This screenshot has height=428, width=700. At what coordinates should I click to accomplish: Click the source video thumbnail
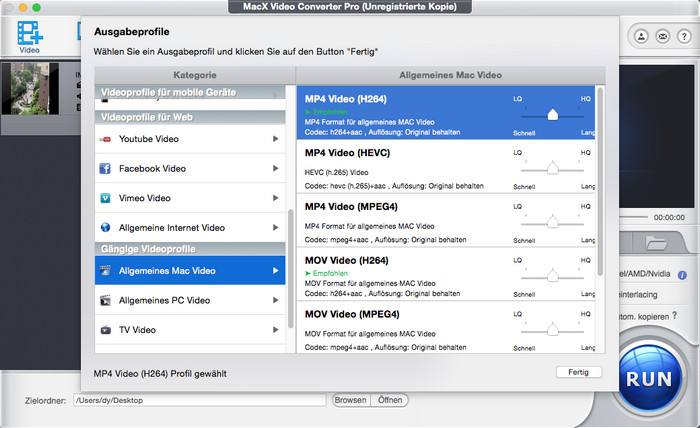[30, 88]
